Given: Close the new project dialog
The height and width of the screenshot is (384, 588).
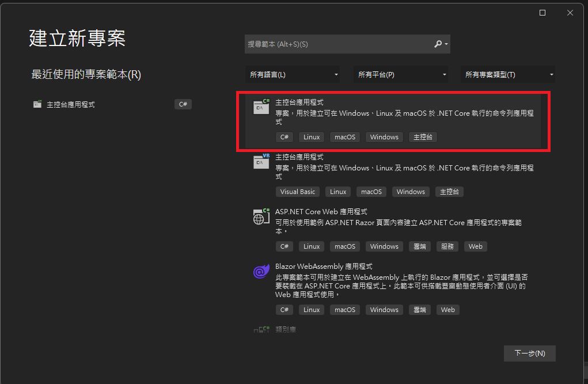Looking at the screenshot, I should 570,13.
